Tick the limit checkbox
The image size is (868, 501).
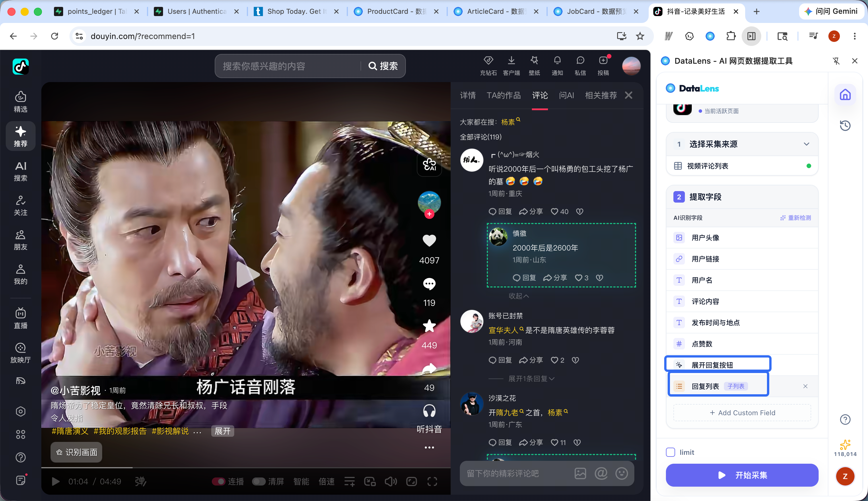pos(671,452)
